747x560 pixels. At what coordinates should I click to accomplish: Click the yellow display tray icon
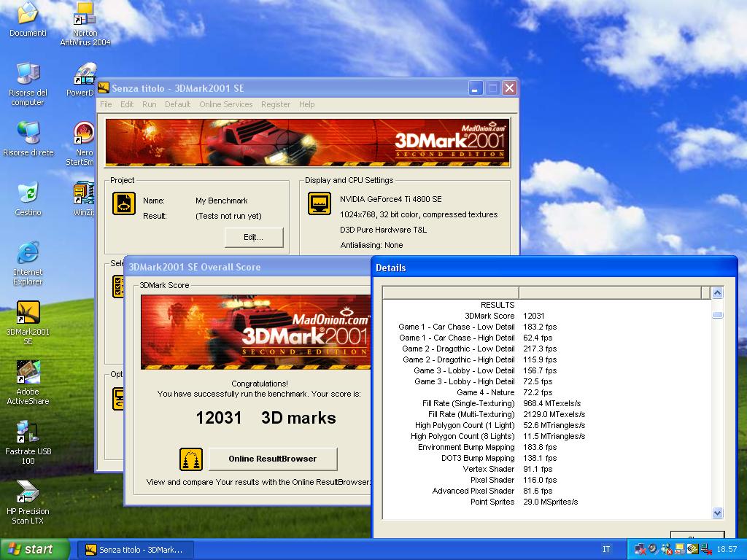tap(680, 549)
